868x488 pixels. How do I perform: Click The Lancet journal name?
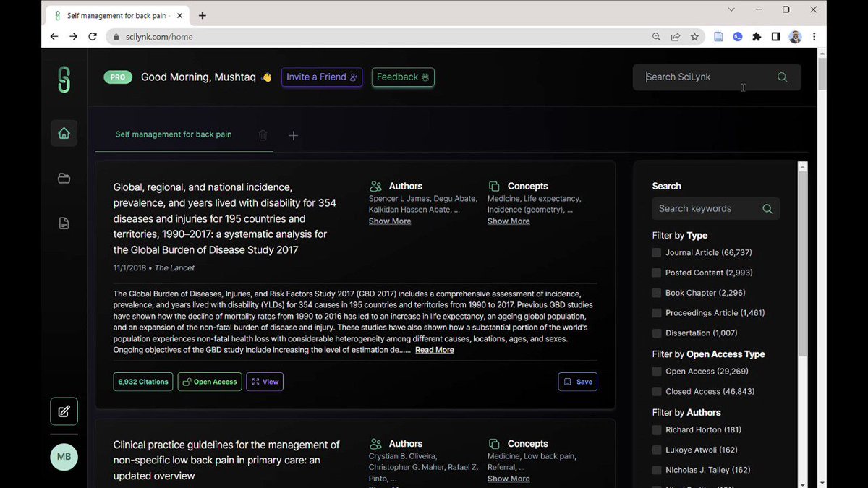pyautogui.click(x=174, y=268)
